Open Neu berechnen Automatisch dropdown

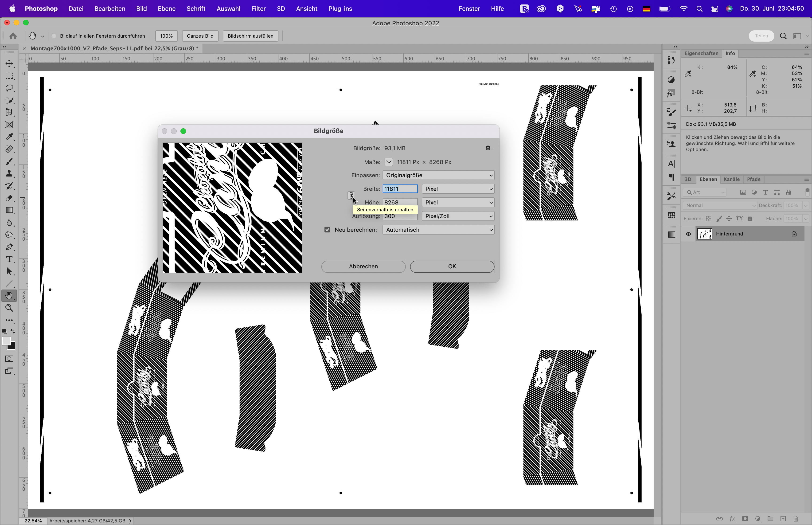coord(438,230)
